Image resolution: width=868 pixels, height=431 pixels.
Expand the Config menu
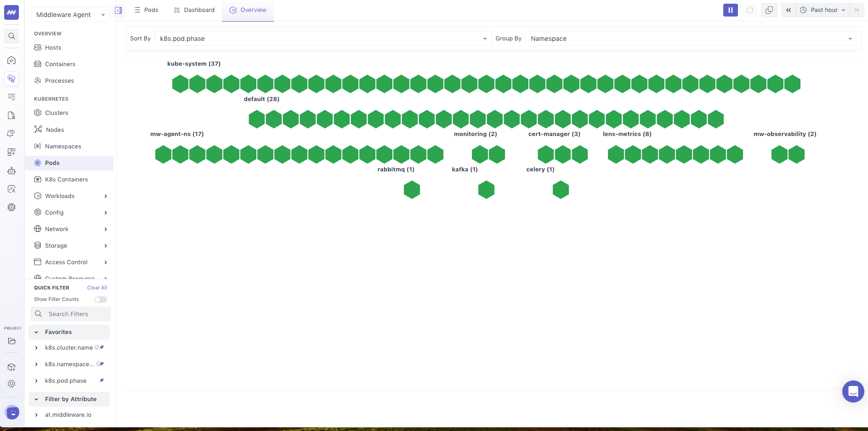point(71,213)
